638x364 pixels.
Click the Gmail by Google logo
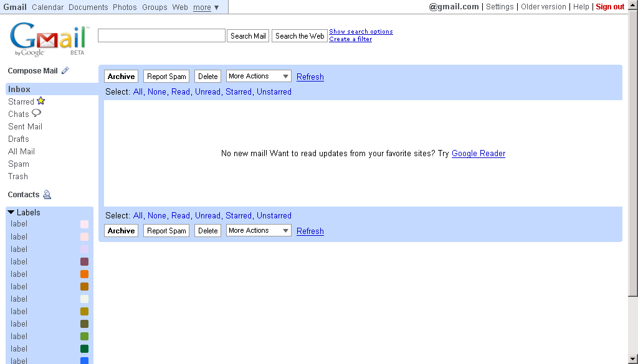[x=49, y=39]
